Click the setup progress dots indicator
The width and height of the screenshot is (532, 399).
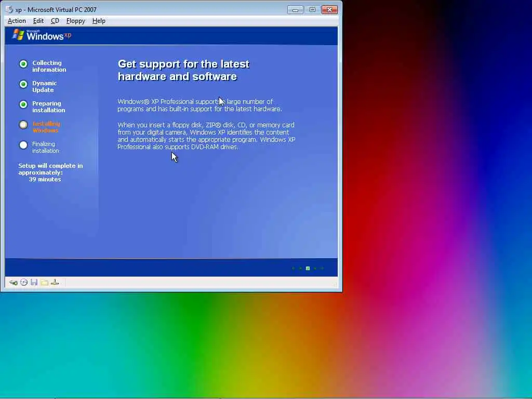pyautogui.click(x=308, y=269)
